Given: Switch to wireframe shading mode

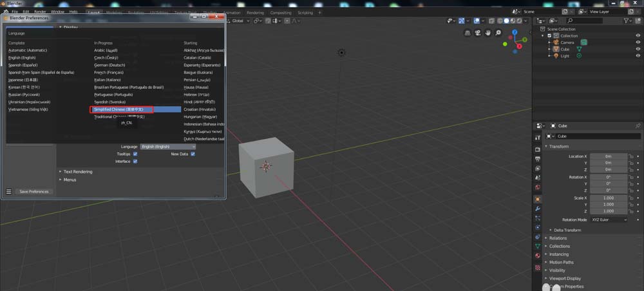Looking at the screenshot, I should tap(500, 21).
